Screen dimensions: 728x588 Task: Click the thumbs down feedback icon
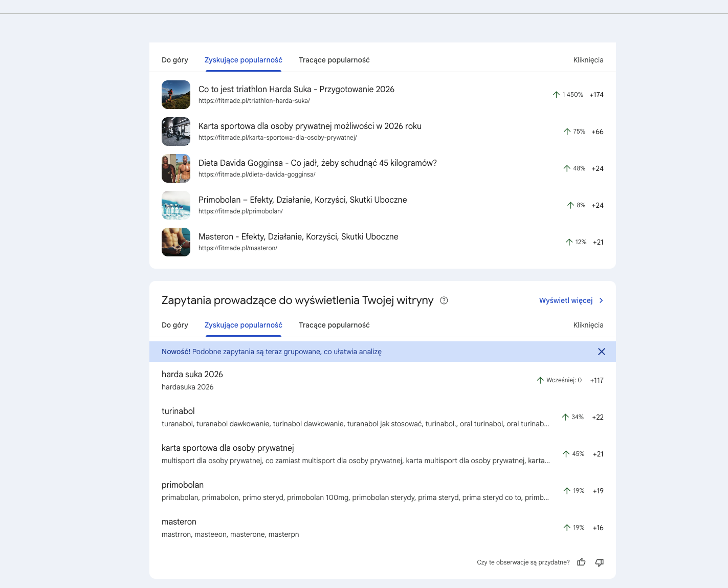[600, 562]
